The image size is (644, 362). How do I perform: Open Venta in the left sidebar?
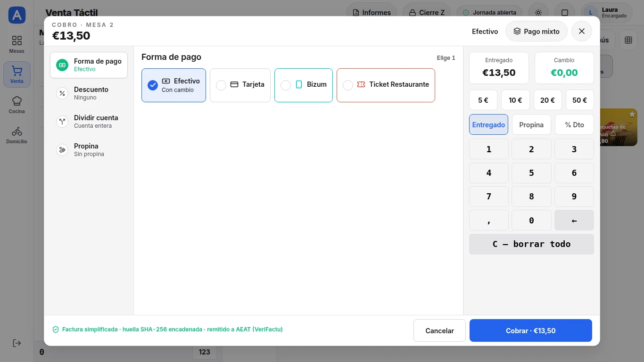tap(17, 74)
